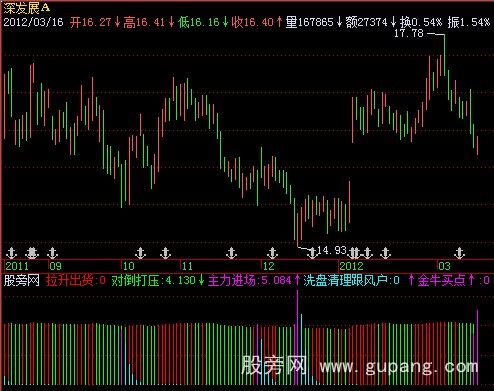
Task: Select the 2011 year marker on the timeline
Action: click(x=17, y=266)
